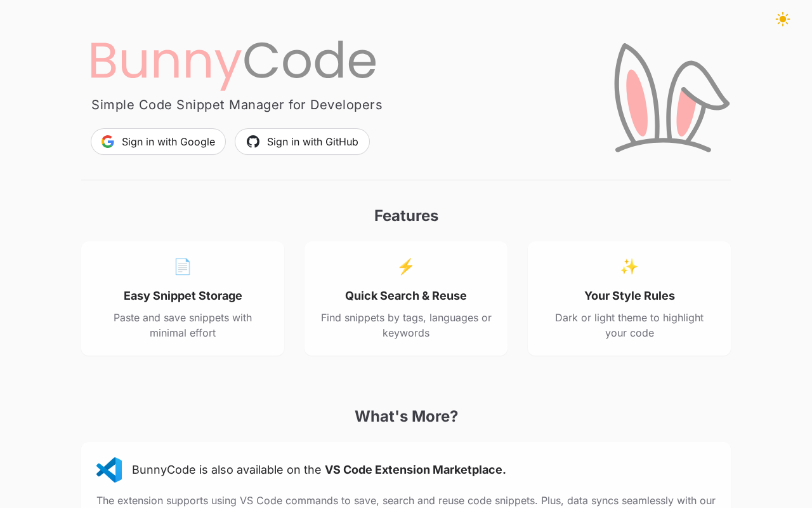
Task: Click the Simple Code Snippet Manager tagline
Action: pyautogui.click(x=237, y=105)
